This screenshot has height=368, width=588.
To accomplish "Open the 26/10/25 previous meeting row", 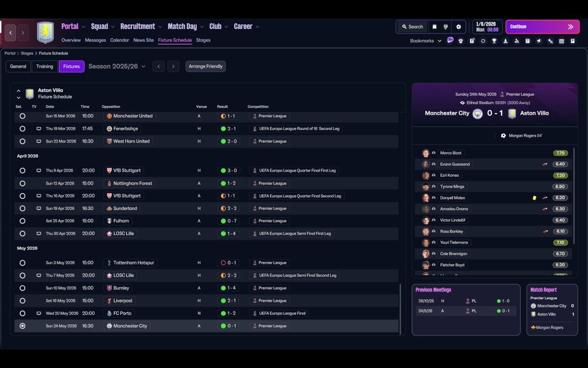I will pyautogui.click(x=466, y=301).
